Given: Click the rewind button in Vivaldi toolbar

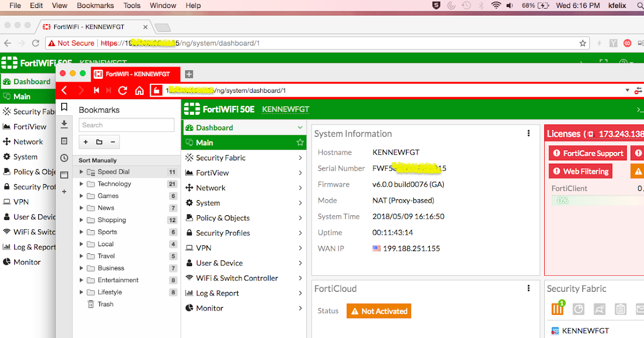Looking at the screenshot, I should click(x=97, y=91).
